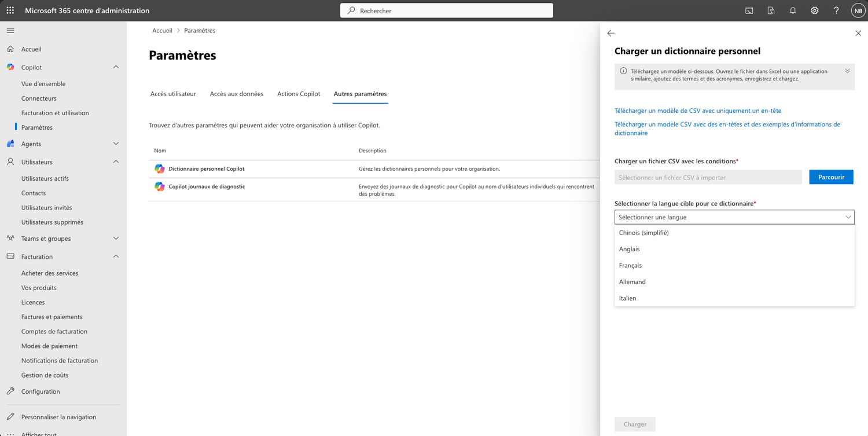Expand the Agents navigation section
868x436 pixels.
[116, 144]
